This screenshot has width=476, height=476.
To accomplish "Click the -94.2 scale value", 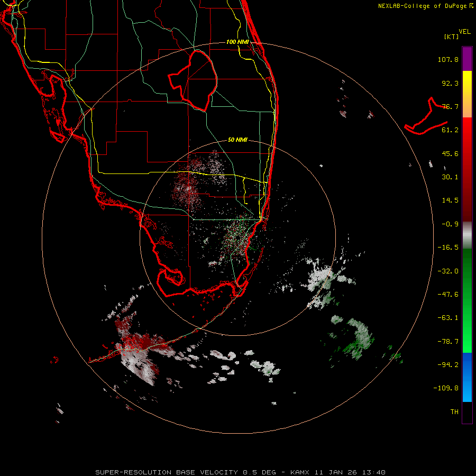I will tap(448, 365).
